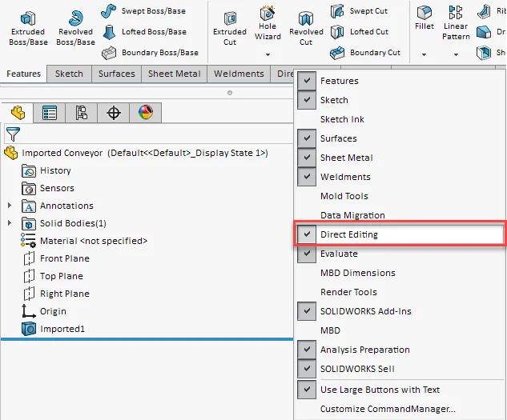The height and width of the screenshot is (420, 507).
Task: Select the Extruded Cut tool
Action: coord(230,29)
